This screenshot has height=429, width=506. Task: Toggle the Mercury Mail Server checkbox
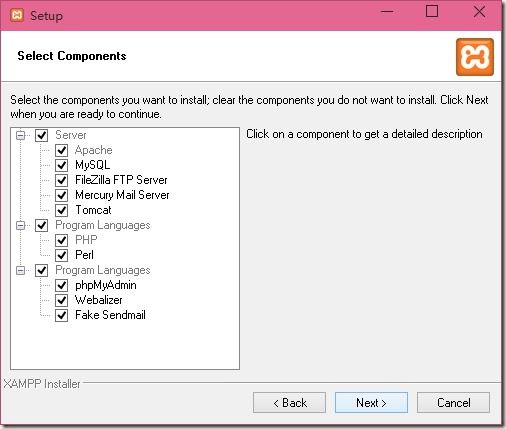[61, 195]
